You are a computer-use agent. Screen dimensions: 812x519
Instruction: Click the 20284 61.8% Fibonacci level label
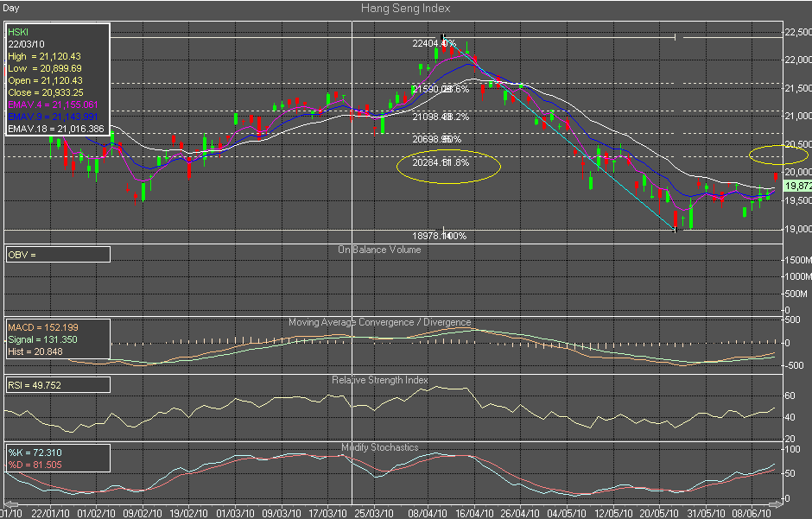(441, 162)
